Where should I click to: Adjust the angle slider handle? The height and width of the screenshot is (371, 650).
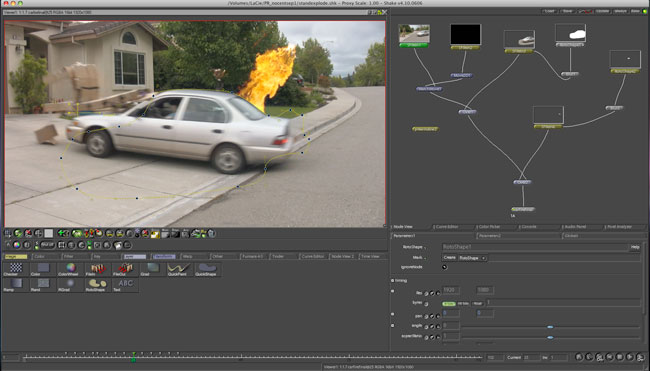coord(550,327)
